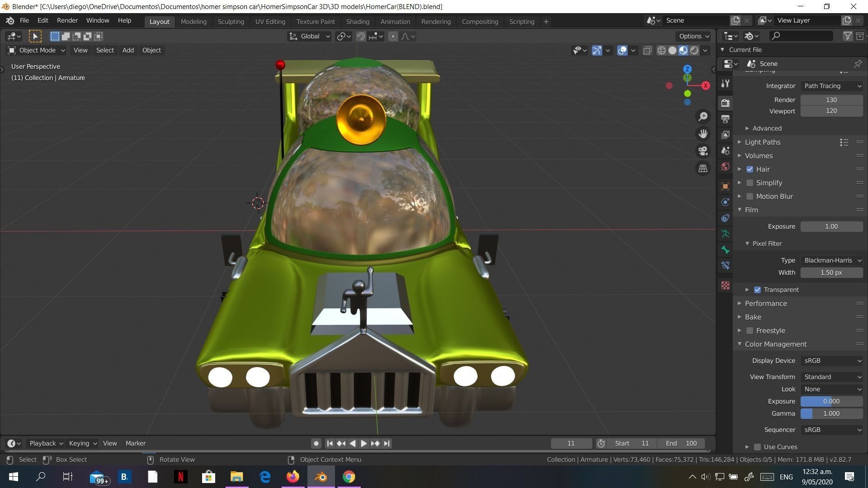Open the Display Device dropdown
868x488 pixels.
coord(831,361)
